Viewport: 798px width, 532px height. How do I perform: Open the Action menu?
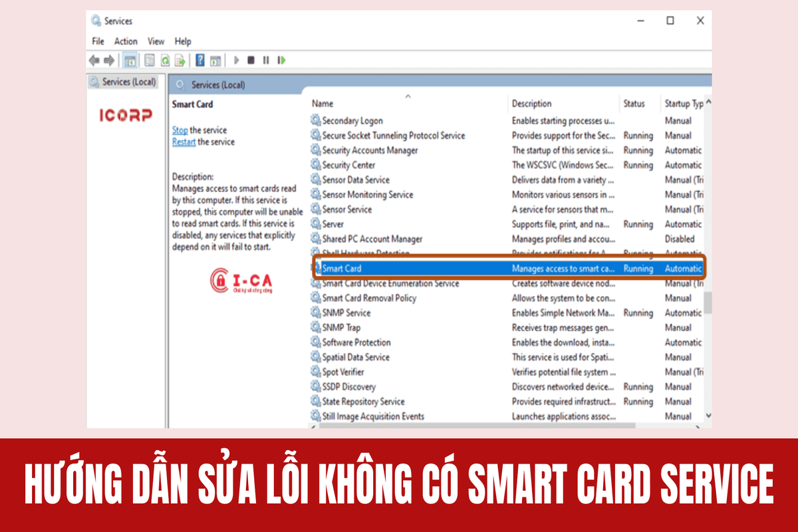[x=126, y=41]
